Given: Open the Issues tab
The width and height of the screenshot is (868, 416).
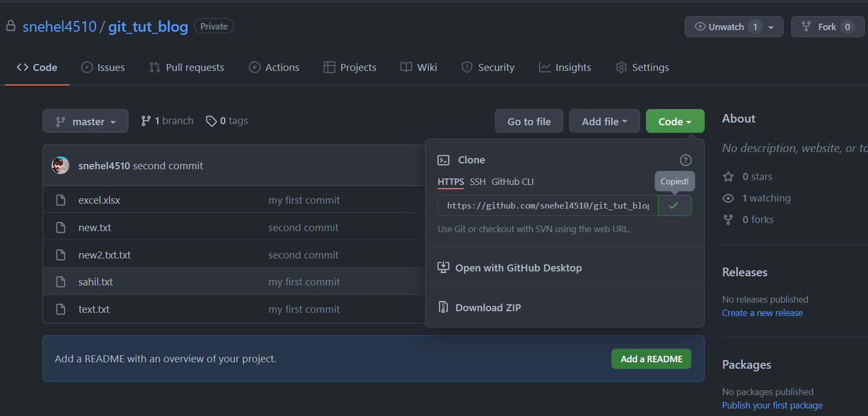Looking at the screenshot, I should coord(103,67).
